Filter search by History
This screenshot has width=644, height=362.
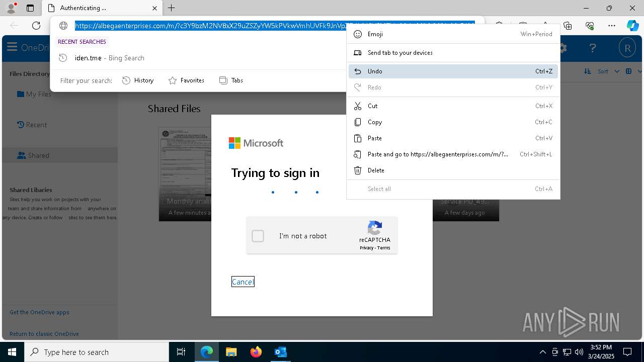coord(138,80)
